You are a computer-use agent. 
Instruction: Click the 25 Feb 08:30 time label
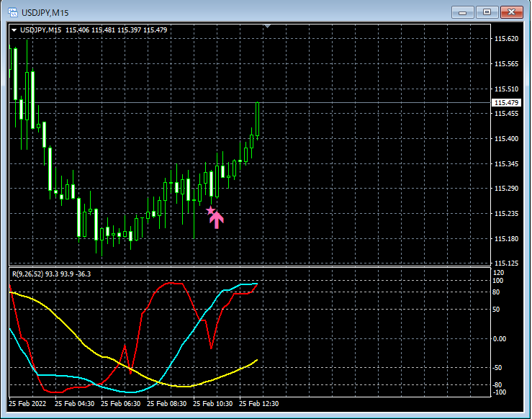[166, 404]
